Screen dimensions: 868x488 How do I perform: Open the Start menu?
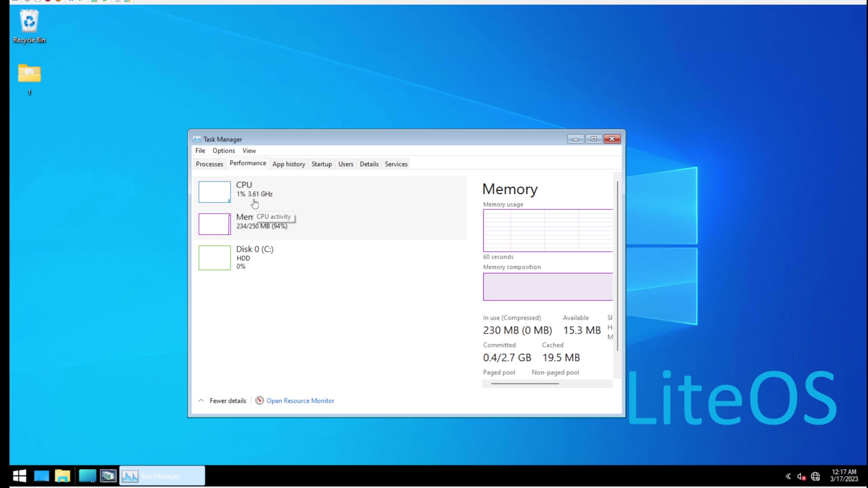[19, 475]
